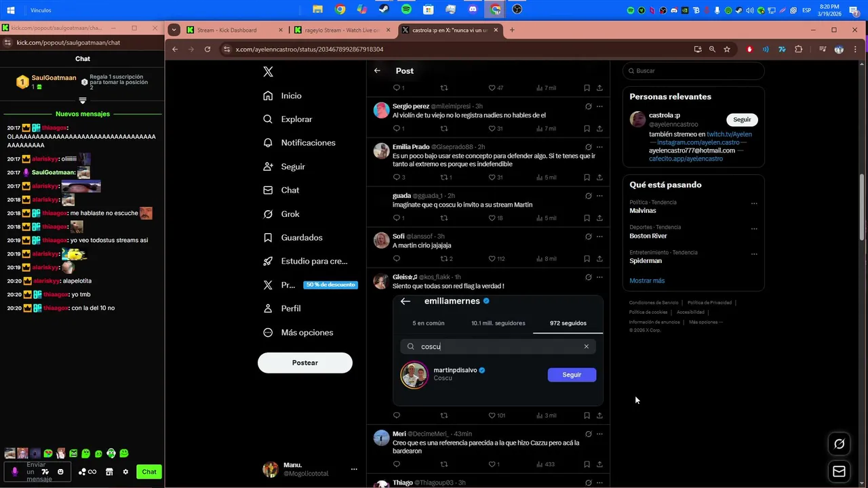Bookmark guada's reply

tap(587, 218)
